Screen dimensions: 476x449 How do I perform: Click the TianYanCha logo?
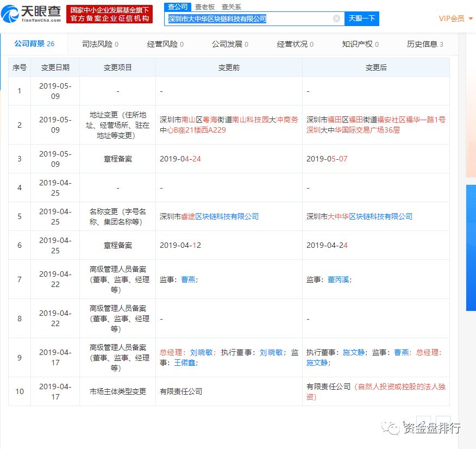click(x=31, y=14)
